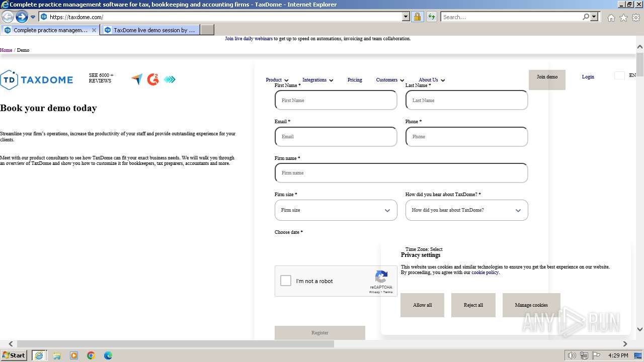
Task: Open Google Chrome from taskbar
Action: (x=91, y=355)
